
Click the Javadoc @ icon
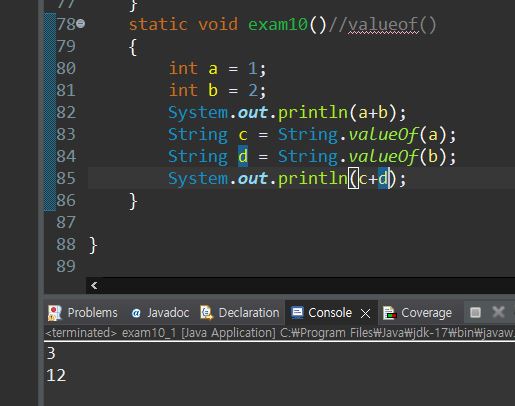point(136,313)
